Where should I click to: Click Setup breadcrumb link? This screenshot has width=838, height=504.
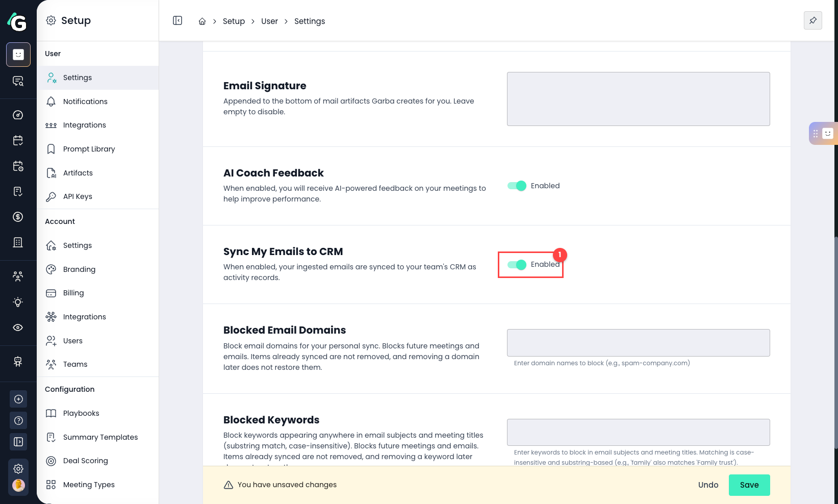click(234, 21)
